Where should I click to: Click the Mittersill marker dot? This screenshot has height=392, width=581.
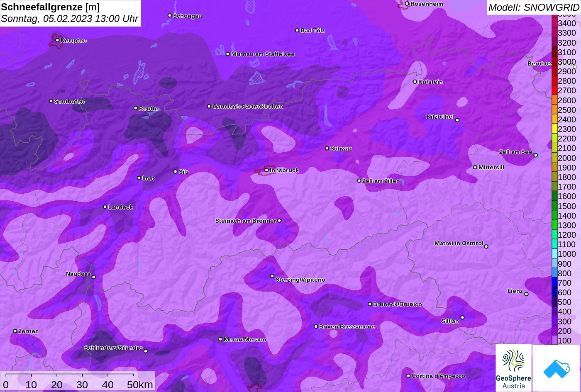click(x=475, y=167)
